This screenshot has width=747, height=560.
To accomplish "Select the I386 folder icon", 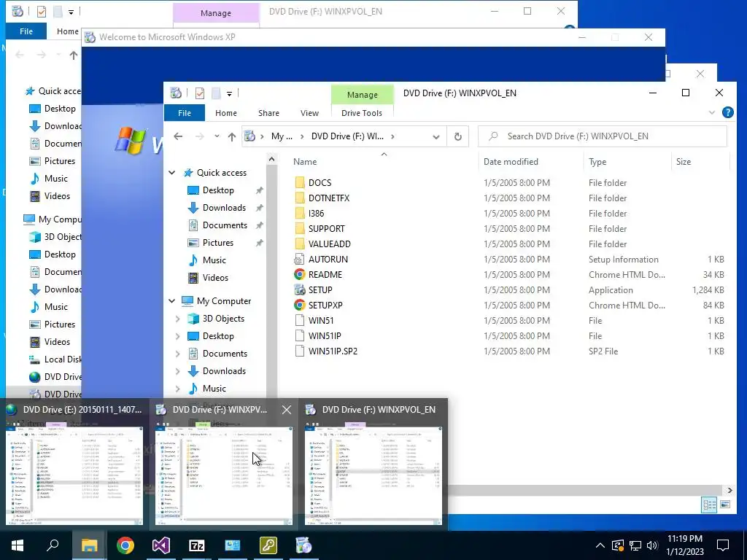I will coord(300,214).
